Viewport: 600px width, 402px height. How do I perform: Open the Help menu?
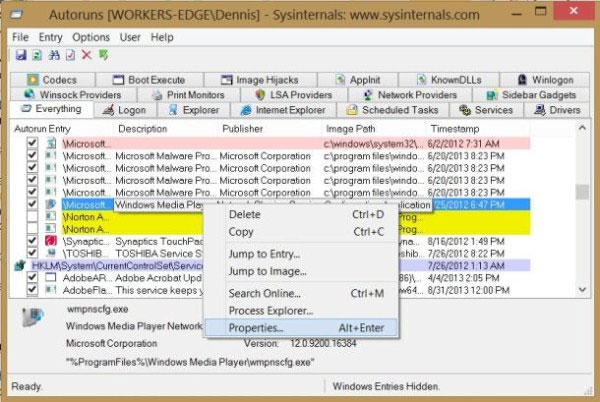click(x=162, y=37)
